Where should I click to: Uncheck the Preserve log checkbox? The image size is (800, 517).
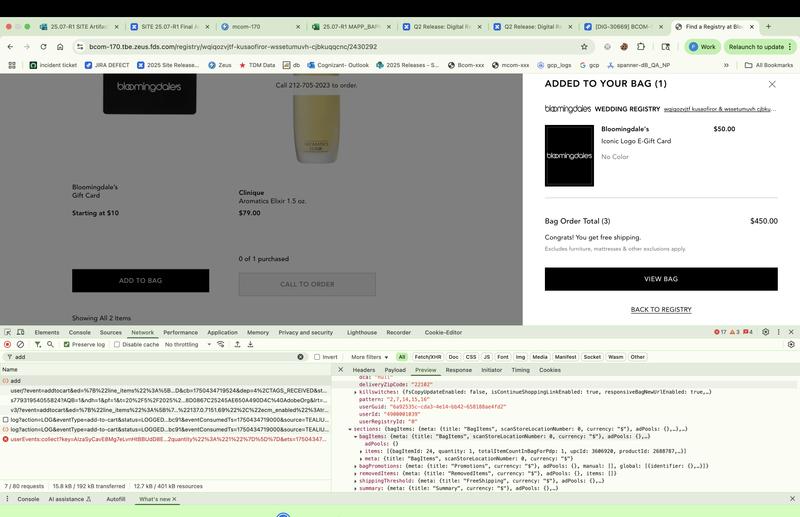tap(66, 344)
